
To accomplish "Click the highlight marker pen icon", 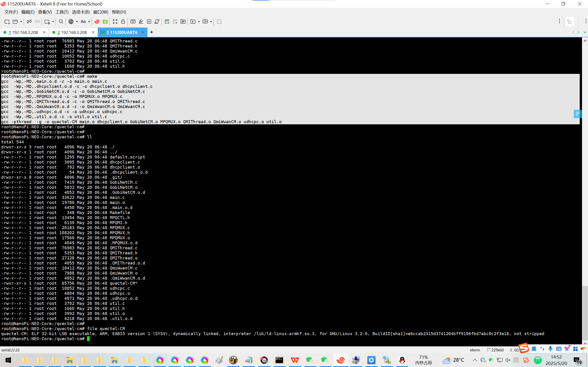I will 141,22.
